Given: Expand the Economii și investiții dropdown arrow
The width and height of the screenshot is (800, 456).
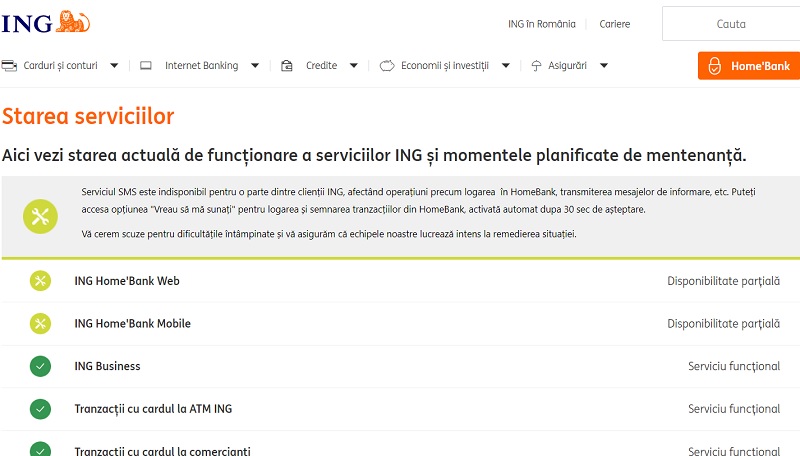Looking at the screenshot, I should coord(506,65).
